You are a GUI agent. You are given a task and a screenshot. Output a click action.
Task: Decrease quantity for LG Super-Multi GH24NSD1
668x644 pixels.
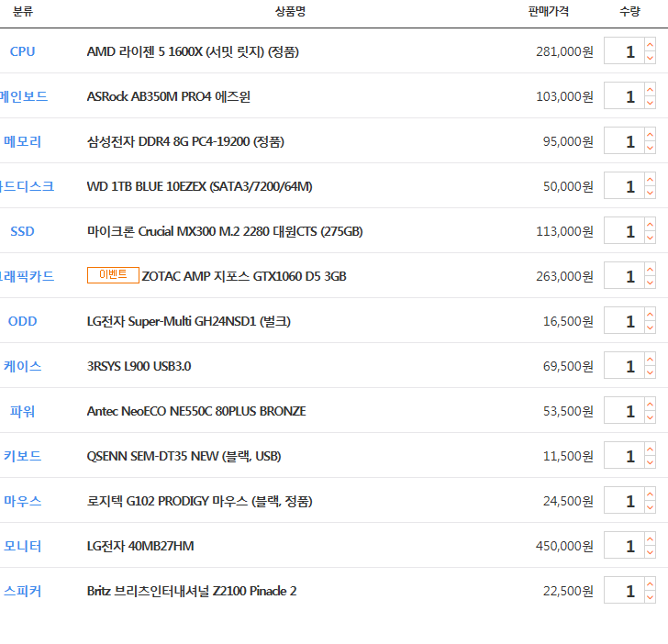(x=650, y=328)
